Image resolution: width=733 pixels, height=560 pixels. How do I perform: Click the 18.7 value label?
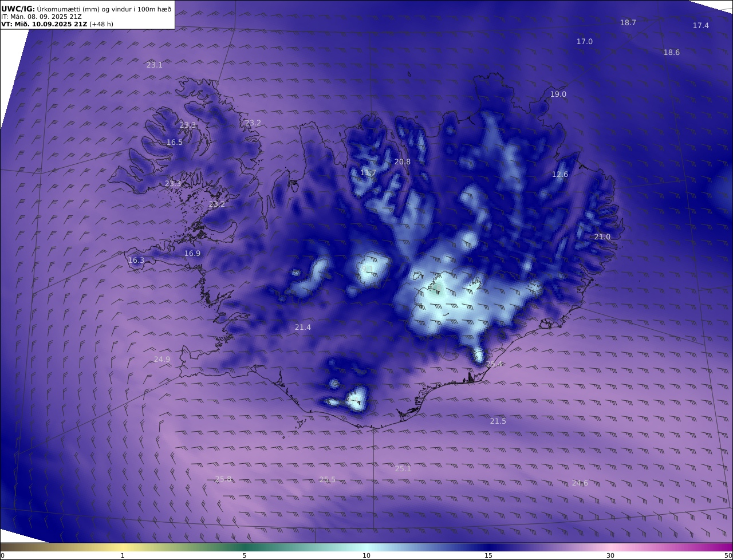628,23
